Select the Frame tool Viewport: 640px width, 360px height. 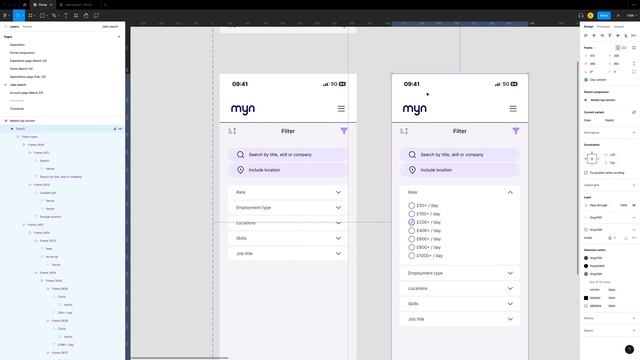point(31,16)
